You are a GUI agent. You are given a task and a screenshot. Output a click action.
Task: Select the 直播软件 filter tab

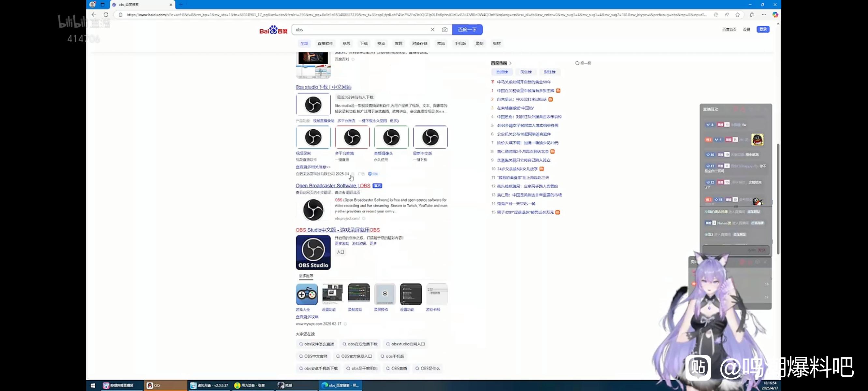[x=325, y=43]
